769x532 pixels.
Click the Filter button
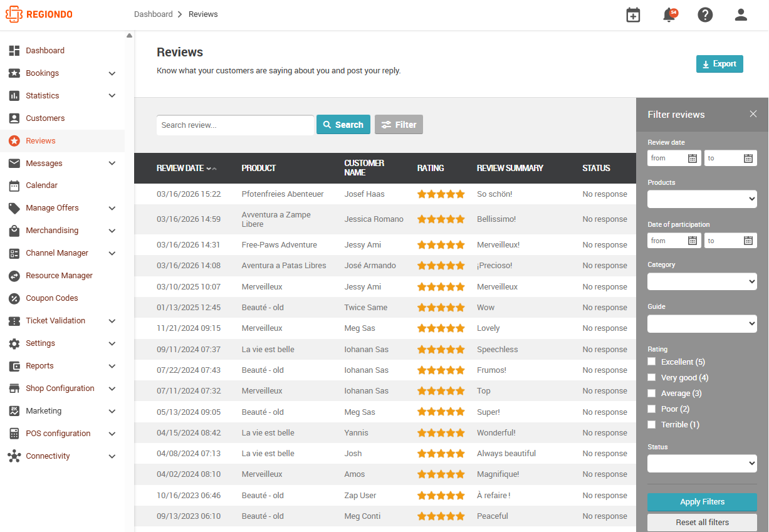click(399, 125)
